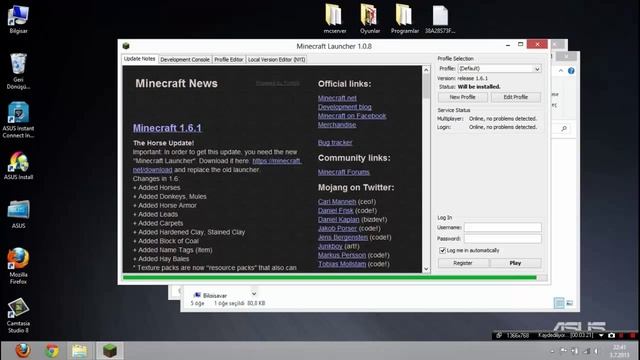Click the New Profile button

[462, 97]
